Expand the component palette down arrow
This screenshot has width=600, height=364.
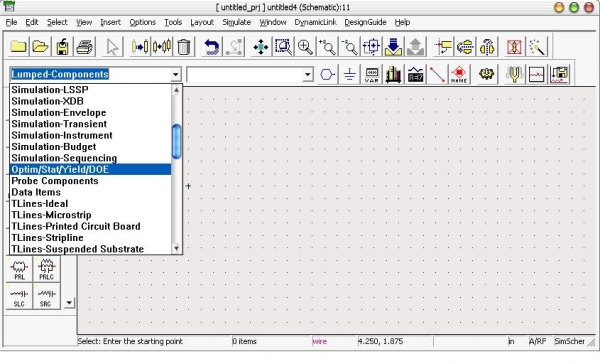pyautogui.click(x=69, y=303)
